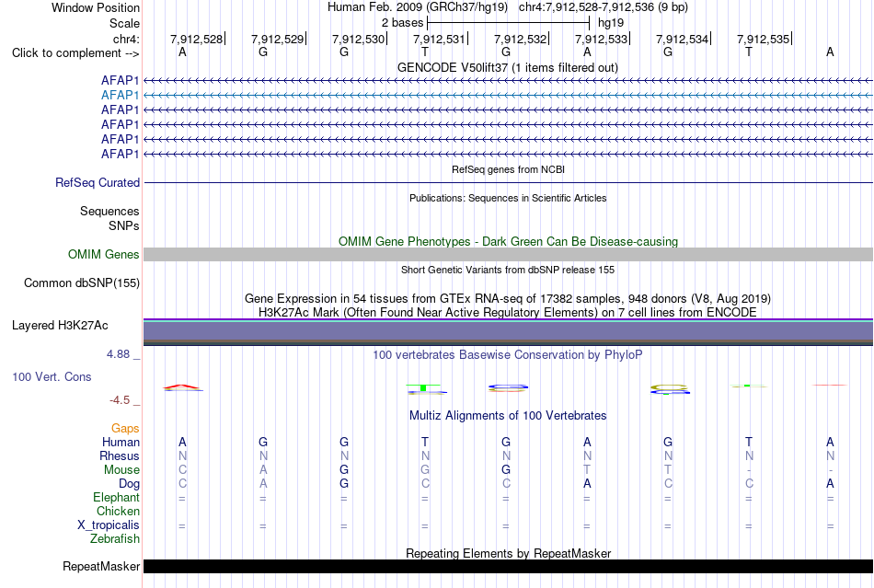This screenshot has height=588, width=874.
Task: Click the SNPs publications label
Action: tap(124, 225)
